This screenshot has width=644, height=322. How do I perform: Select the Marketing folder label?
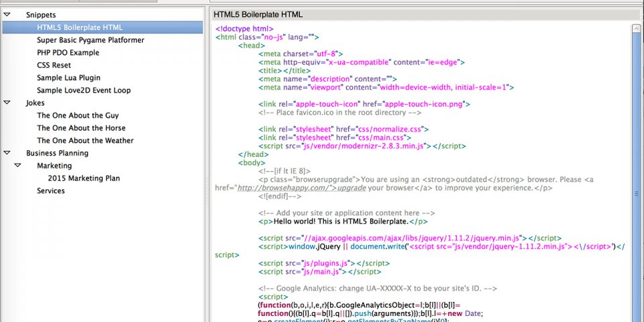pos(54,166)
